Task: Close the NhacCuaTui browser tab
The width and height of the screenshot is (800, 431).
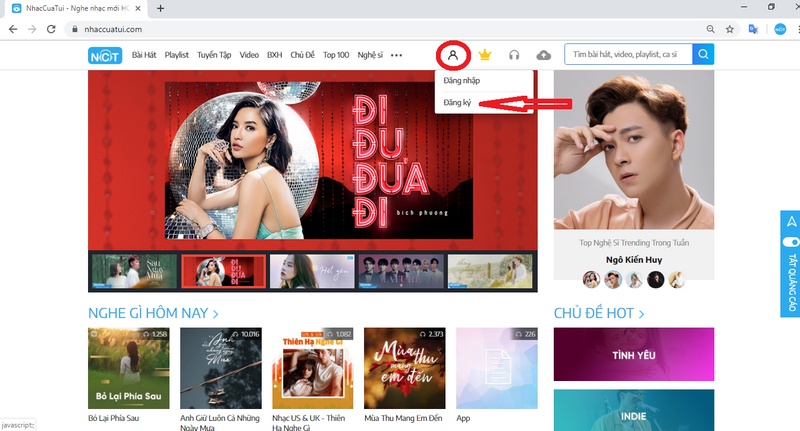Action: coord(138,8)
